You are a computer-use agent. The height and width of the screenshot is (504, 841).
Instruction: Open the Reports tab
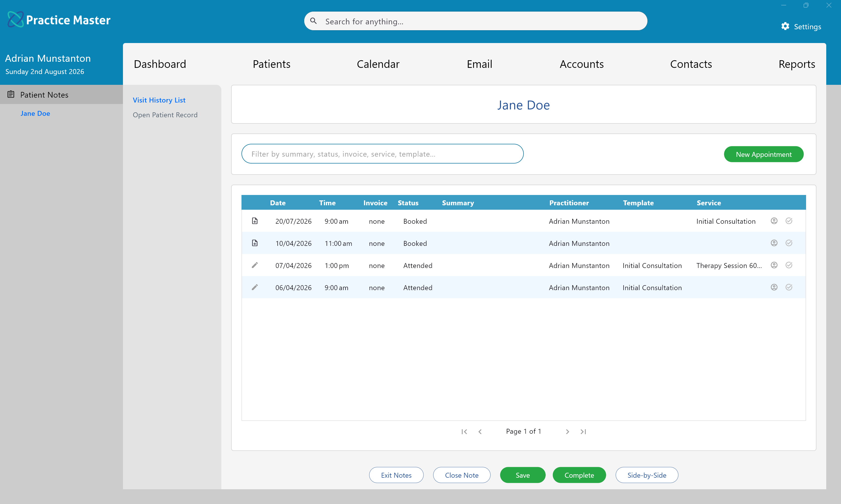point(797,64)
